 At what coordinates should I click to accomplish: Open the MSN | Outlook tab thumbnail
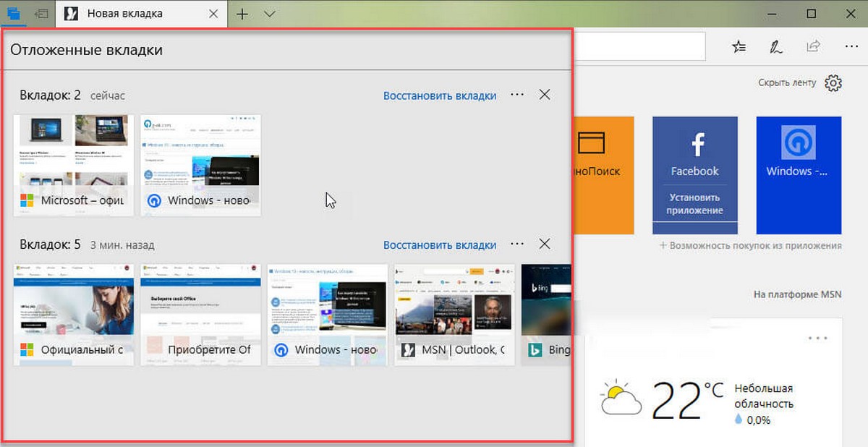point(454,315)
